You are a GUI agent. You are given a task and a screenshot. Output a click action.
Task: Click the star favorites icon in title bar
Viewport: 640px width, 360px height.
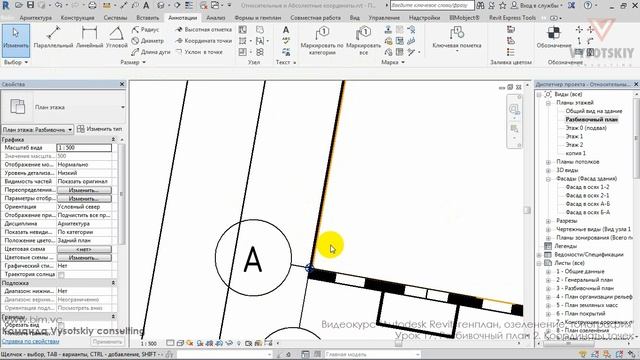click(x=503, y=5)
